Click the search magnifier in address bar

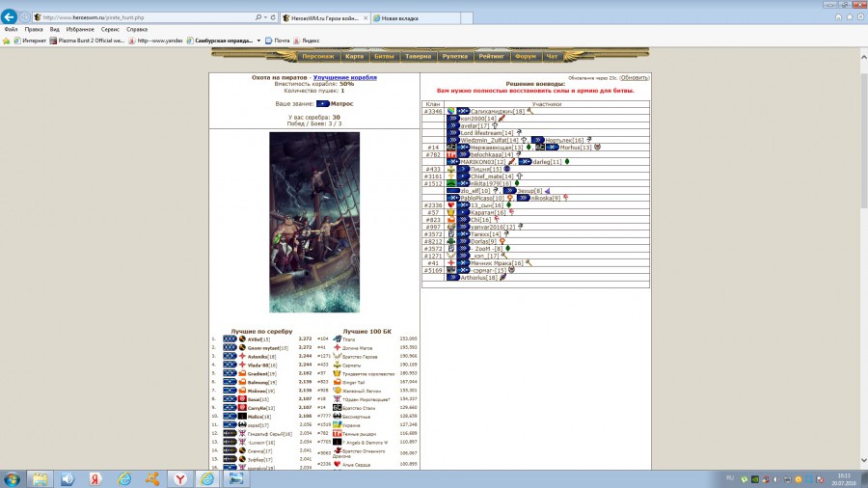[258, 17]
